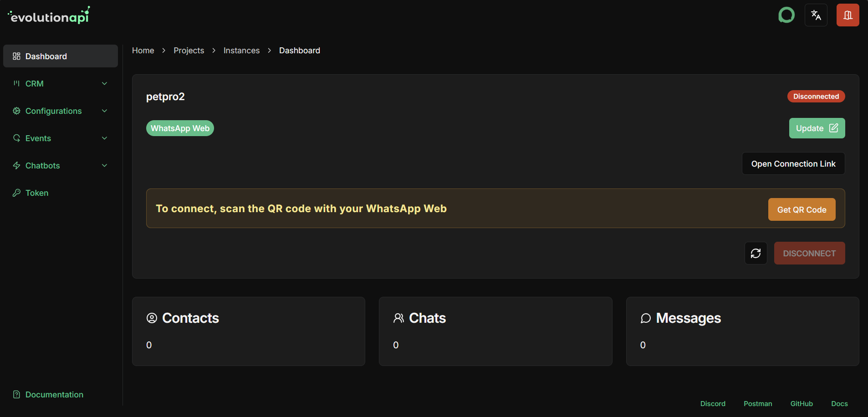Open the language translate icon
868x417 pixels.
tap(815, 15)
